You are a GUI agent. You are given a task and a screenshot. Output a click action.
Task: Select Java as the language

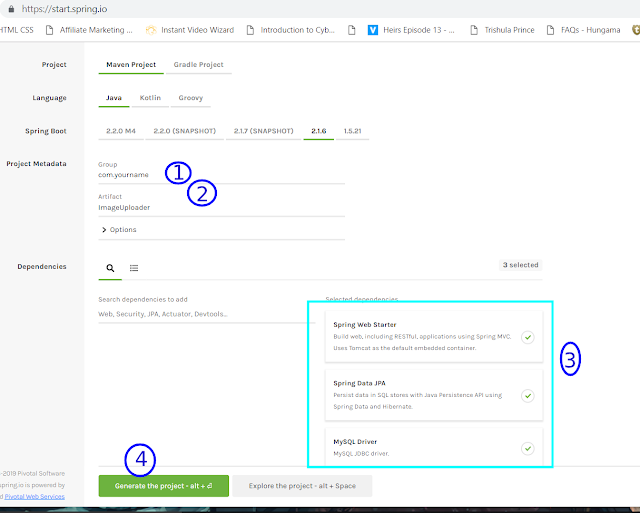tap(114, 98)
